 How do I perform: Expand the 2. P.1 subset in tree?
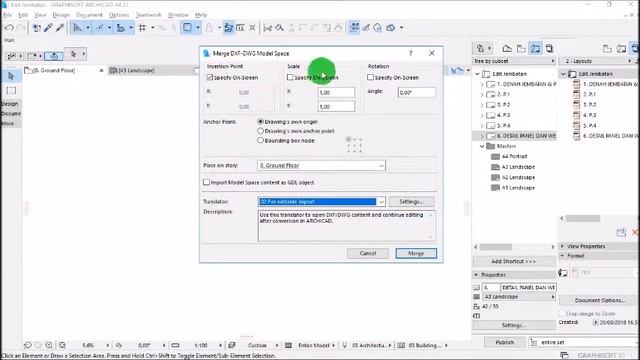[482, 94]
